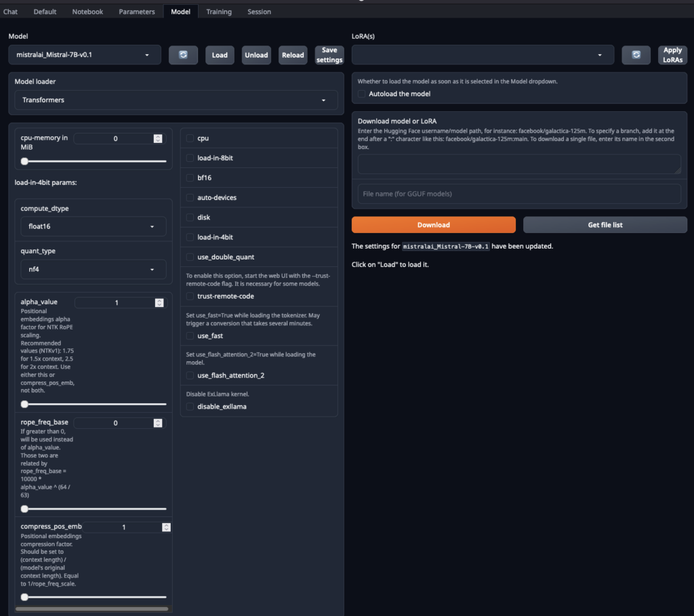Click the compress_pos_emb slider handle
The image size is (694, 616).
25,597
